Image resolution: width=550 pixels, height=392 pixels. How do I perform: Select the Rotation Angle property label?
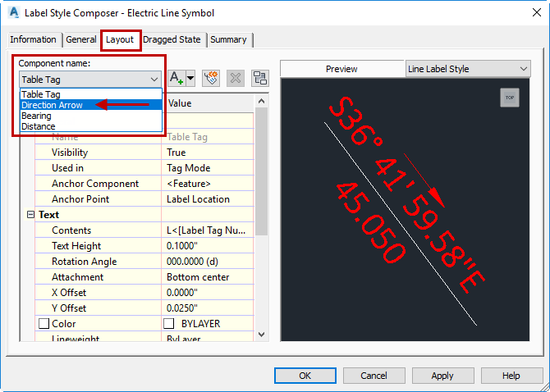tap(85, 262)
